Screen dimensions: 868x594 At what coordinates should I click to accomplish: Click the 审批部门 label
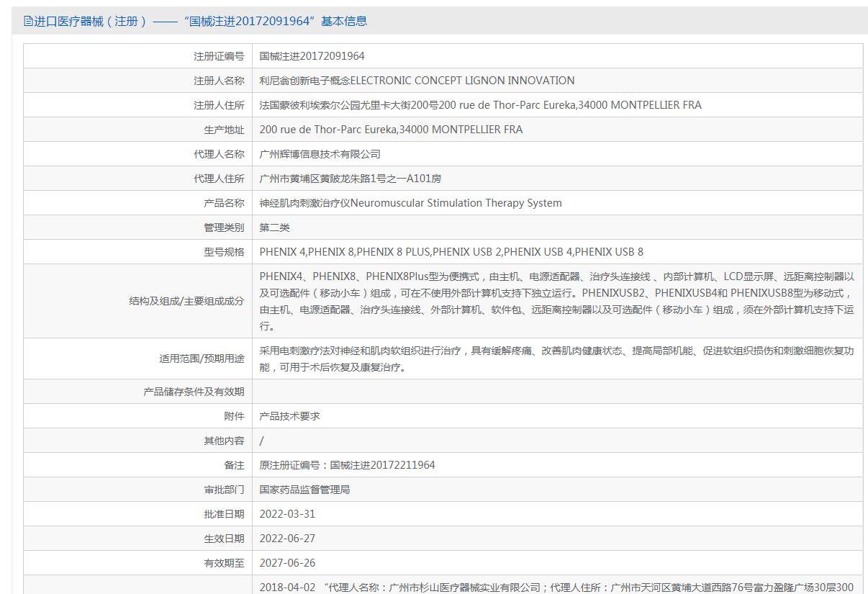pos(224,490)
